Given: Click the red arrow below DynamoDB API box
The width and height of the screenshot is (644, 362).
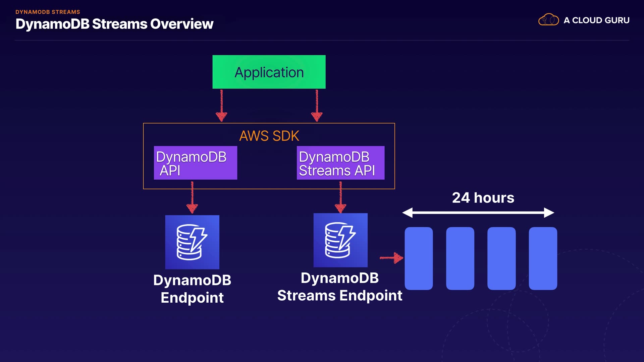Looking at the screenshot, I should coord(192,197).
